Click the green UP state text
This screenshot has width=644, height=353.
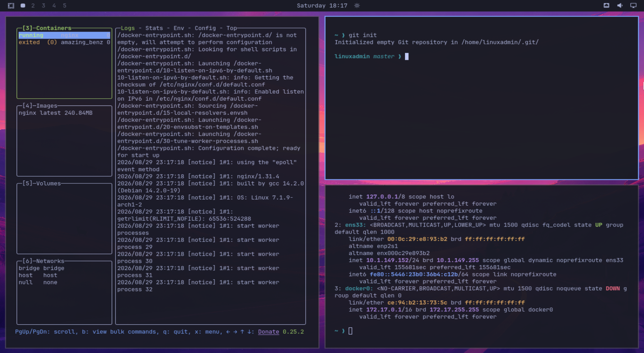(599, 225)
